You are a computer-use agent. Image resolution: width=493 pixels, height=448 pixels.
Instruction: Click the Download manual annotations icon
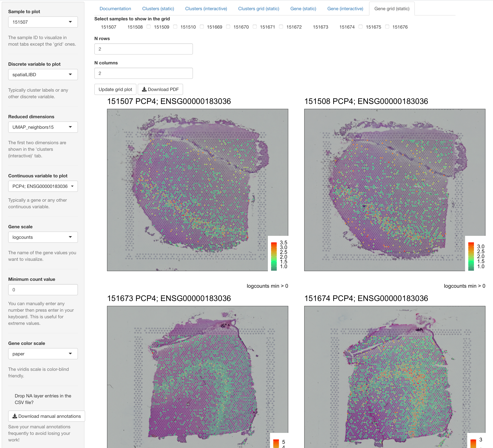tap(15, 416)
